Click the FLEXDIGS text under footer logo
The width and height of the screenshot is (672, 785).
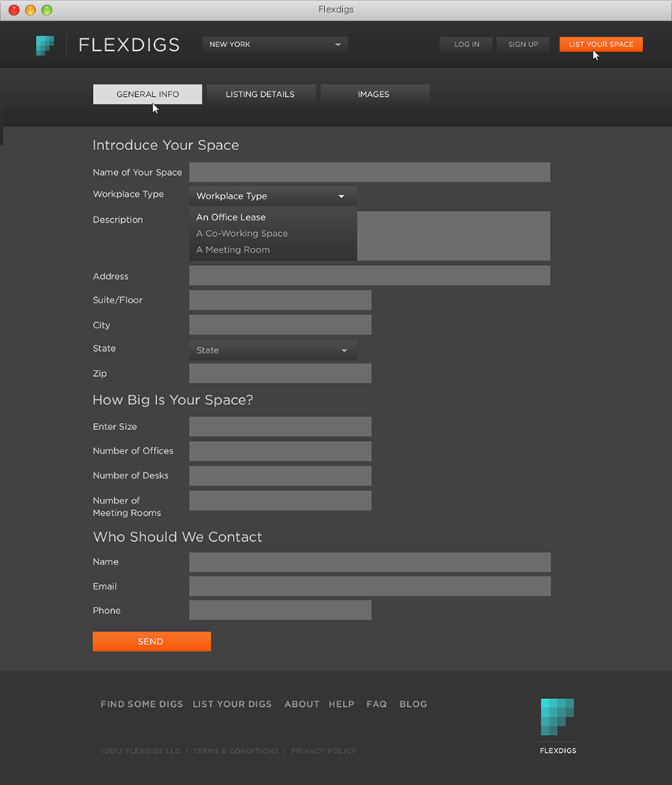click(x=558, y=751)
